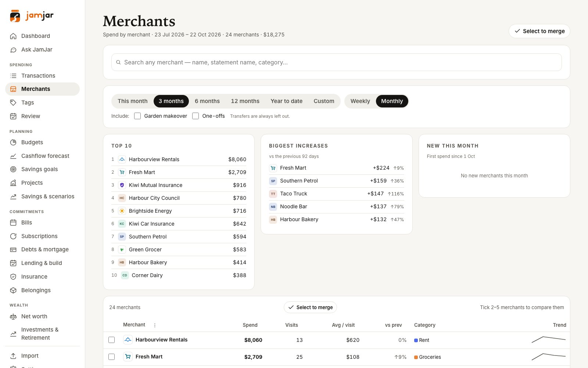Screen dimensions: 588x368
Task: Click Select to merge above merchant table
Action: click(310, 307)
